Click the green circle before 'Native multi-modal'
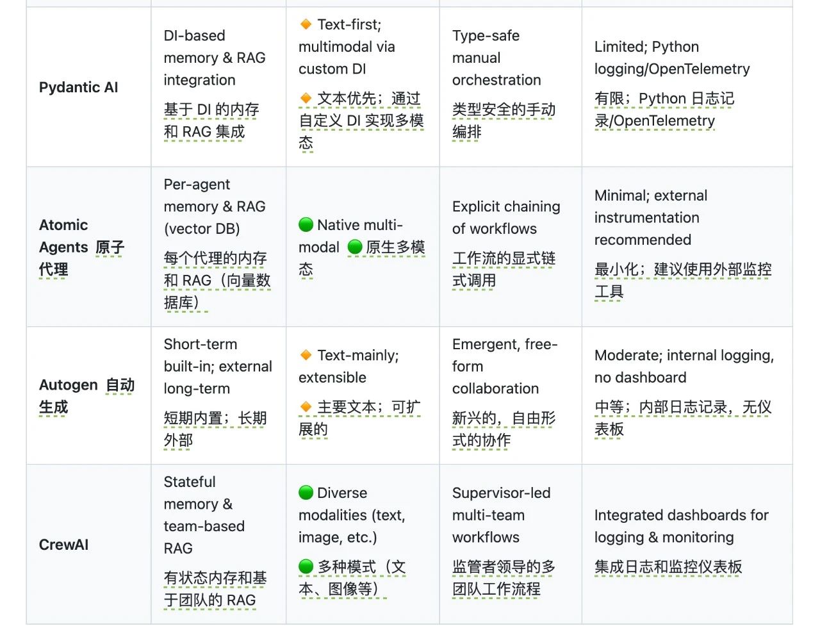This screenshot has width=820, height=644. click(x=306, y=225)
